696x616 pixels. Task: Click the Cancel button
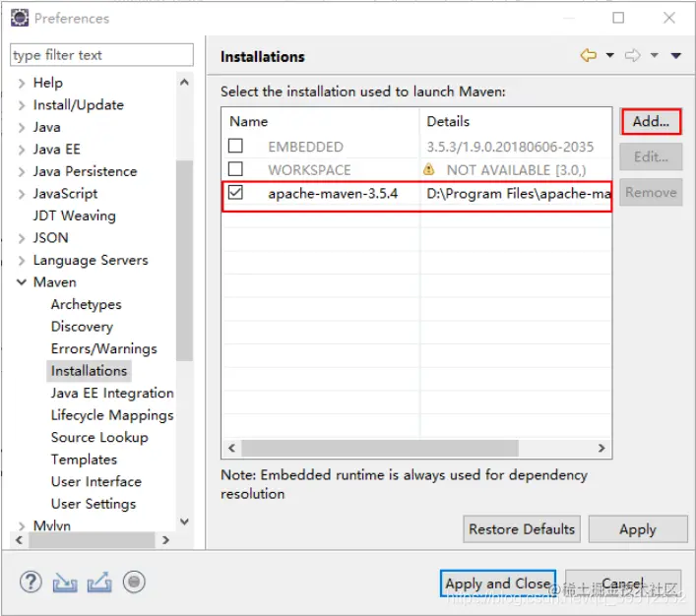point(623,584)
